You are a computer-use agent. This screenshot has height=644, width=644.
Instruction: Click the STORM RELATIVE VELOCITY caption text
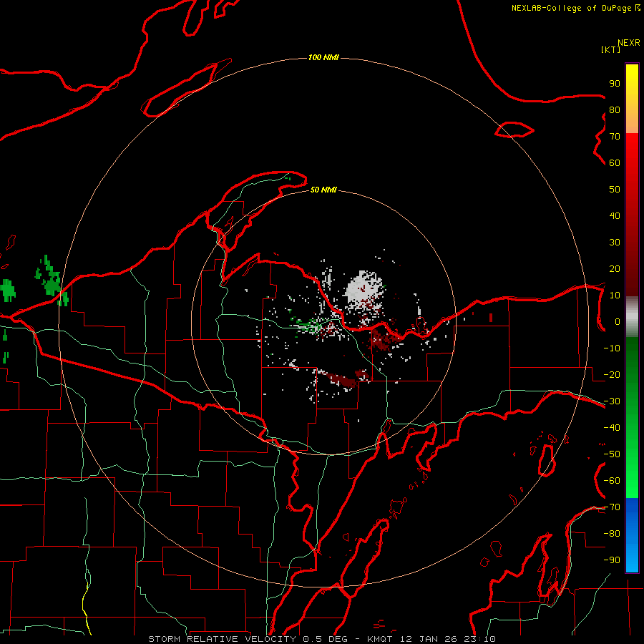click(223, 639)
